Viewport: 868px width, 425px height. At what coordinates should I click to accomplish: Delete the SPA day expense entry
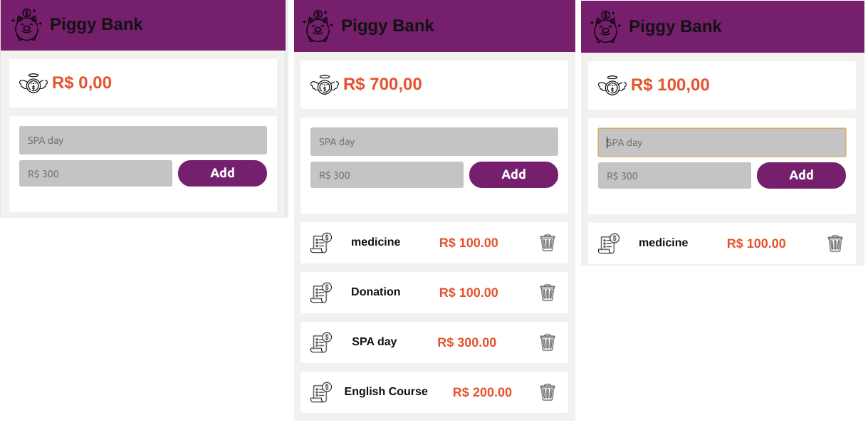tap(547, 342)
